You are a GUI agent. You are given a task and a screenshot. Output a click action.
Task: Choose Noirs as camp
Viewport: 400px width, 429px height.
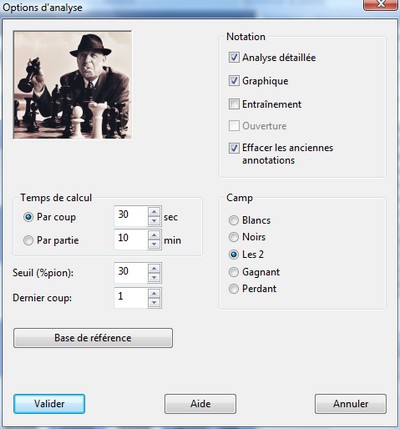(x=234, y=237)
